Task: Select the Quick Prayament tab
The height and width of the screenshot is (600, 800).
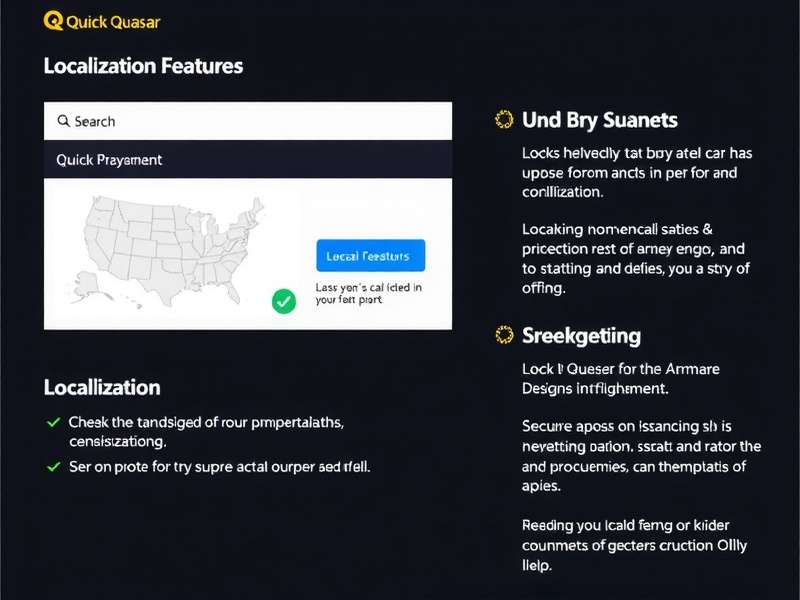Action: 110,159
